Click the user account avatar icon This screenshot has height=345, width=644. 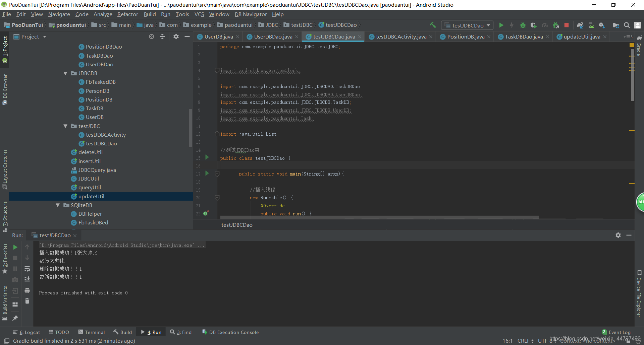pos(638,25)
